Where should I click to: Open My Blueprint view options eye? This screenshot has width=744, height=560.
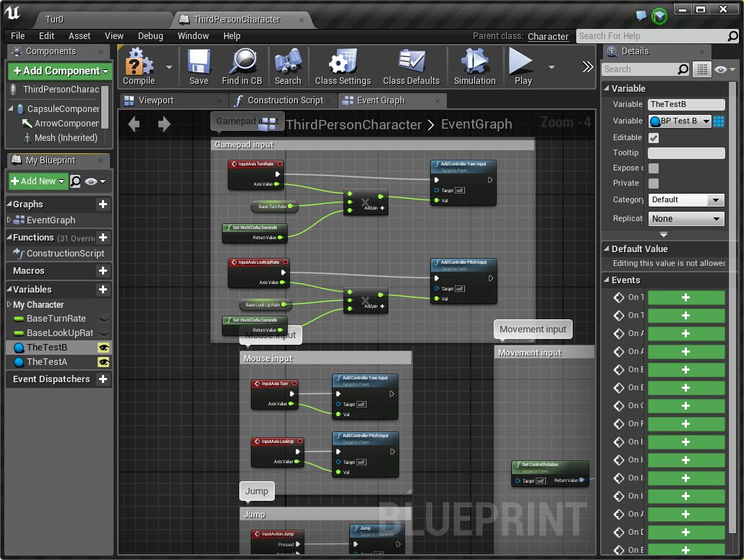click(95, 181)
